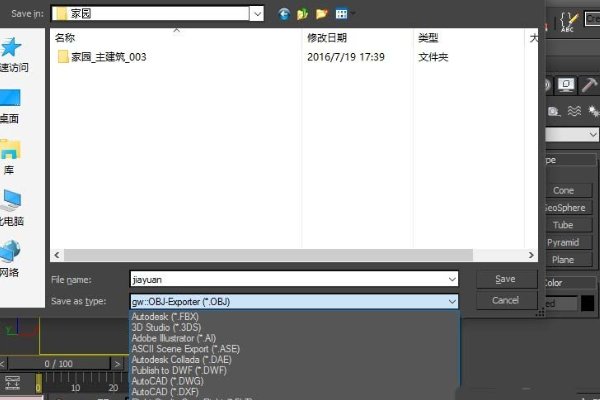Click the Quick Access star icon in sidebar
600x400 pixels.
[x=10, y=47]
